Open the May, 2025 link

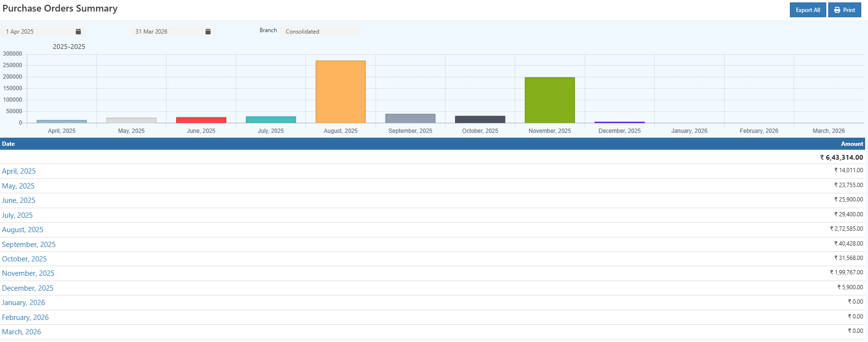[x=18, y=186]
